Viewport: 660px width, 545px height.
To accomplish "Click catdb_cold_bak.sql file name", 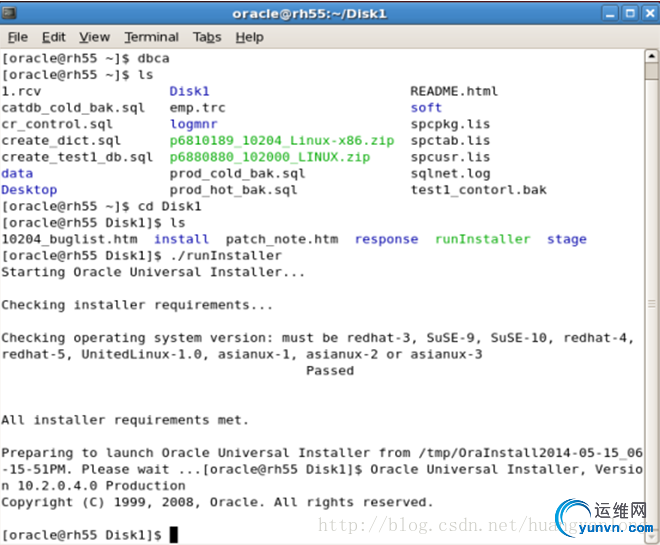I will coord(73,108).
